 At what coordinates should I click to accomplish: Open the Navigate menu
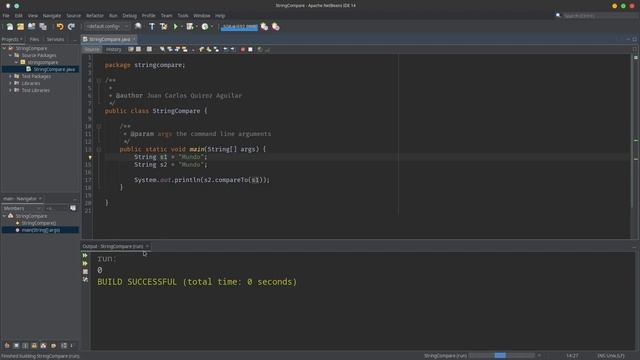[52, 16]
